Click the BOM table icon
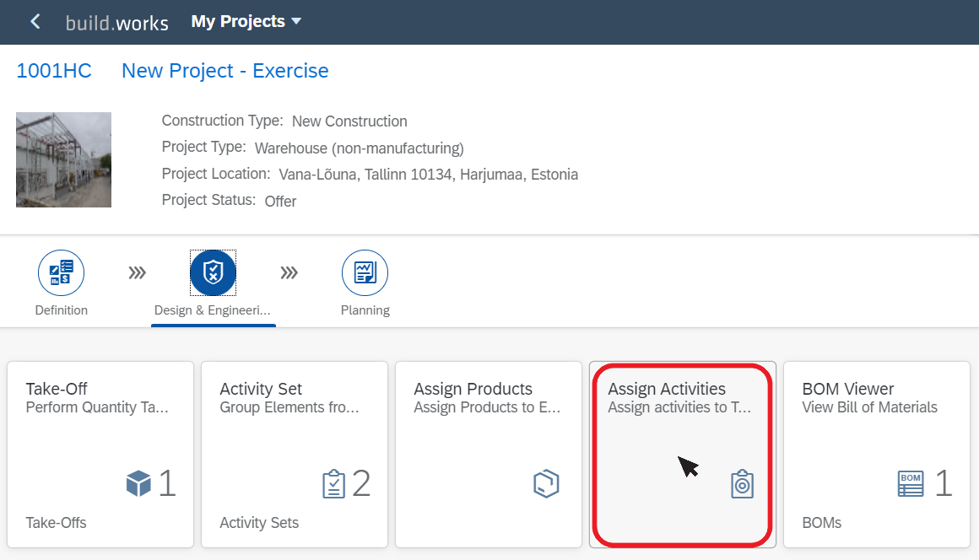 point(911,484)
